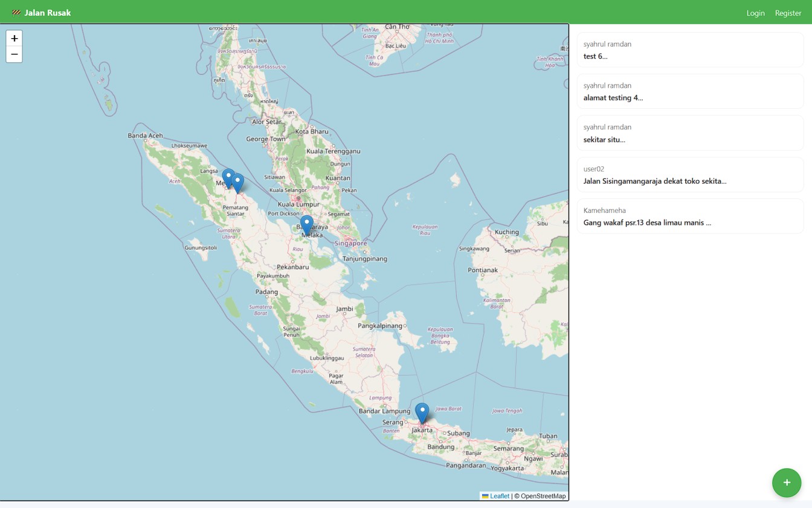Click the Padang city label on map
Screen dimensions: 812x508
click(266, 291)
